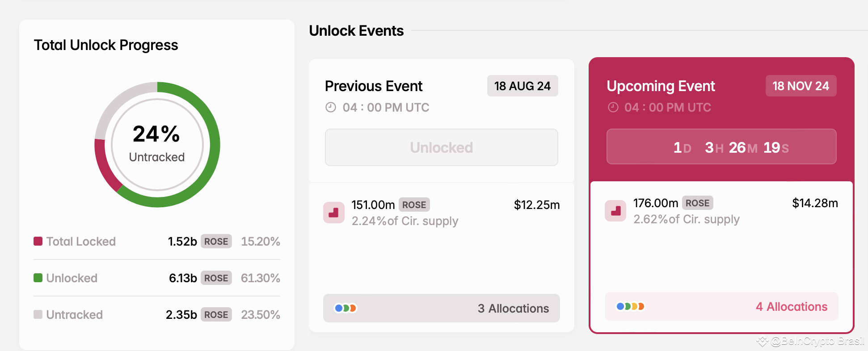
Task: Toggle the Total Locked legend swatch
Action: [x=38, y=241]
